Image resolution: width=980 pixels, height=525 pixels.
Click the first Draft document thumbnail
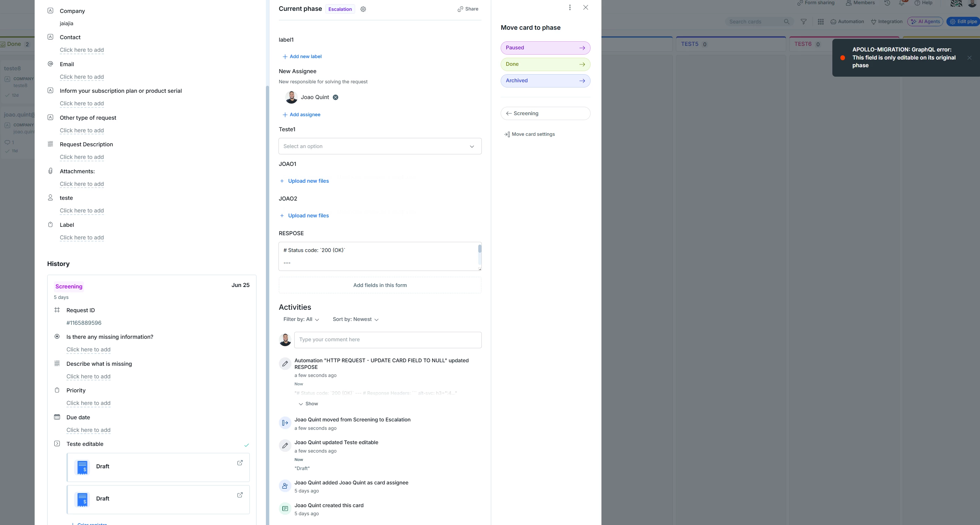point(82,468)
